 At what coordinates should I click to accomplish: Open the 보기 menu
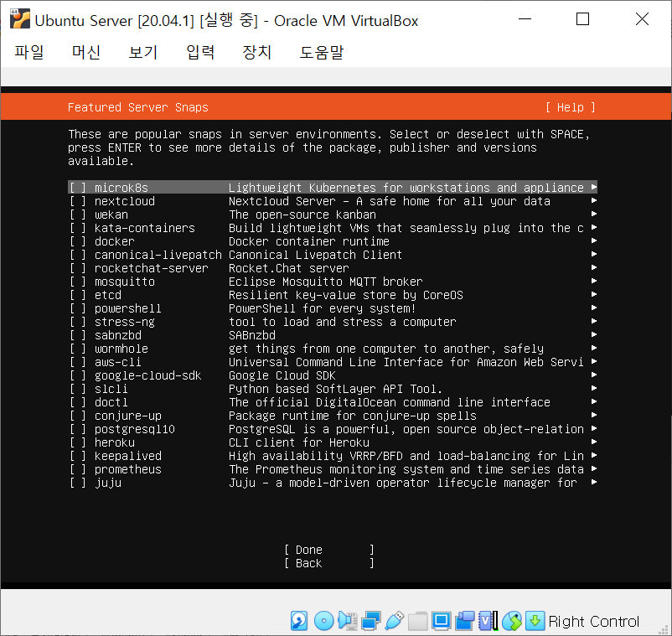143,52
